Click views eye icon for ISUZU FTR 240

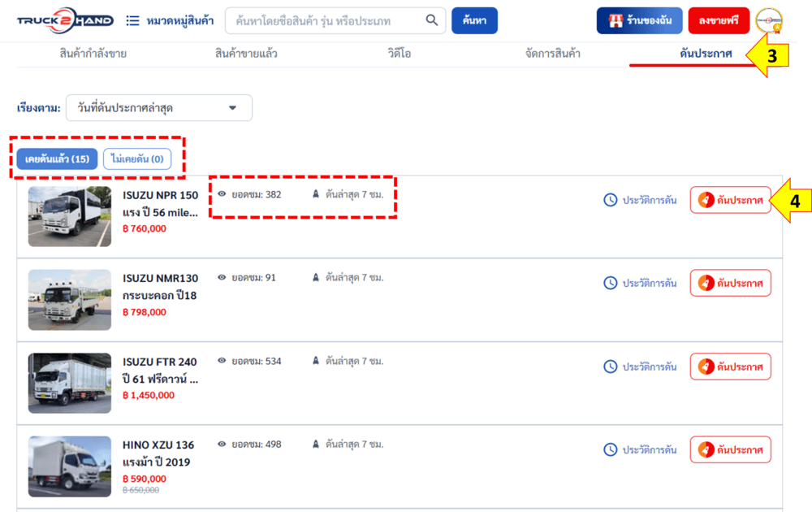222,361
